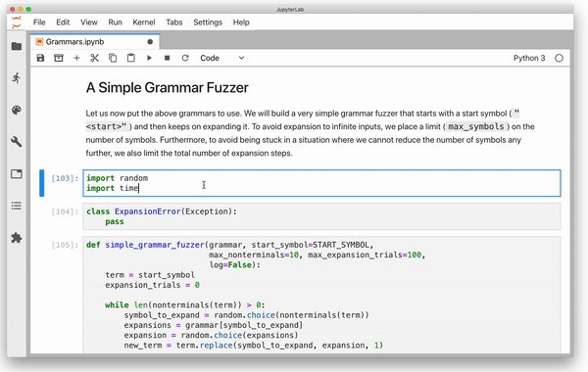Open the Edit menu
Screen dimensions: 588x372
pos(63,23)
